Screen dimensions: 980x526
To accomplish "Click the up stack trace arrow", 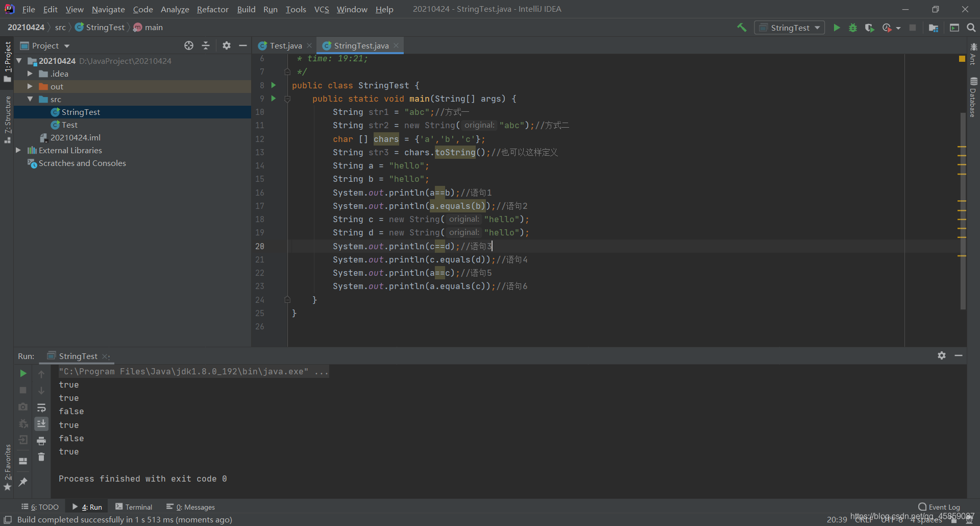I will [x=41, y=374].
